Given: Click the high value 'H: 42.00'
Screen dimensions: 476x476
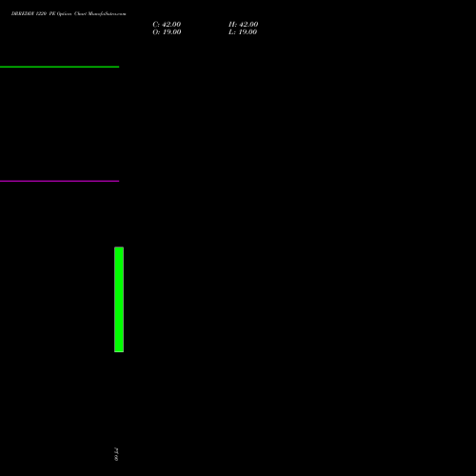Looking at the screenshot, I should (243, 25).
